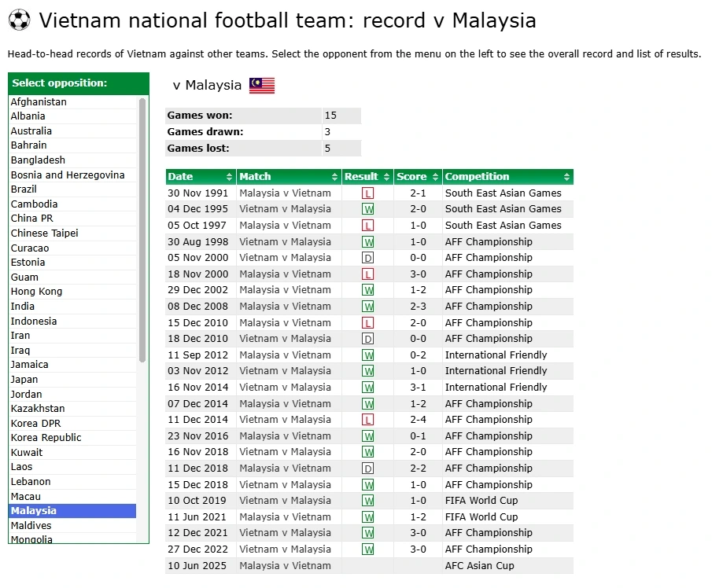Select Chinese Taipei in the opposition list
The height and width of the screenshot is (588, 712).
click(72, 233)
